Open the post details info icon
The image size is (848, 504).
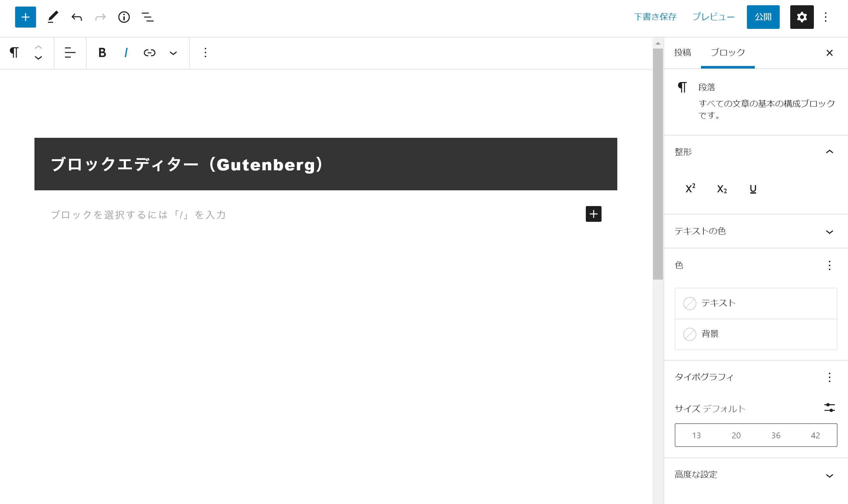124,17
